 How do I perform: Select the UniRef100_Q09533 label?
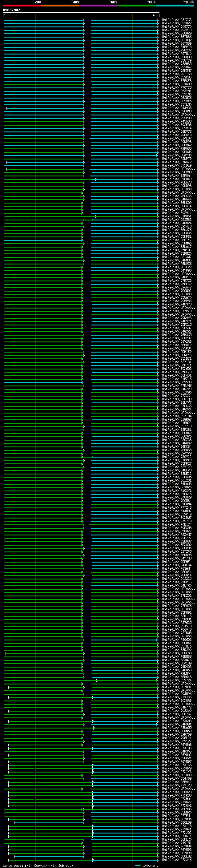[176, 382]
